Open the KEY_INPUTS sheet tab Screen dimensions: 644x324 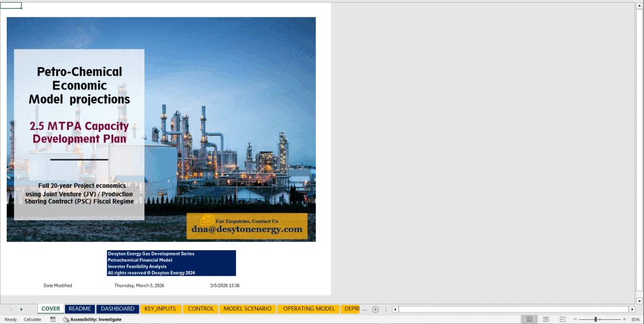[x=160, y=309]
